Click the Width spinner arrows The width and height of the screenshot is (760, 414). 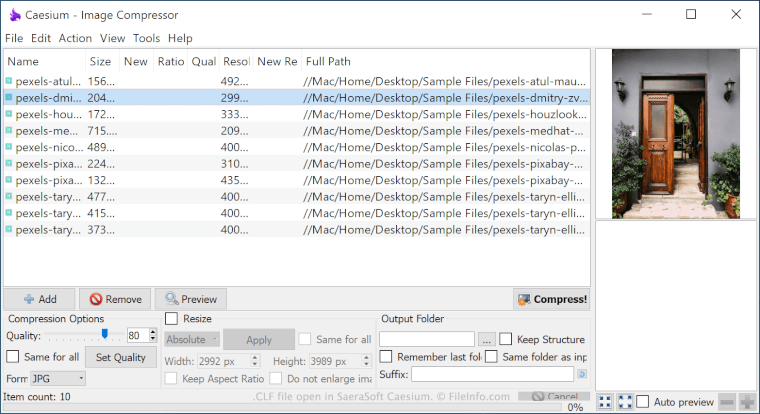click(255, 361)
